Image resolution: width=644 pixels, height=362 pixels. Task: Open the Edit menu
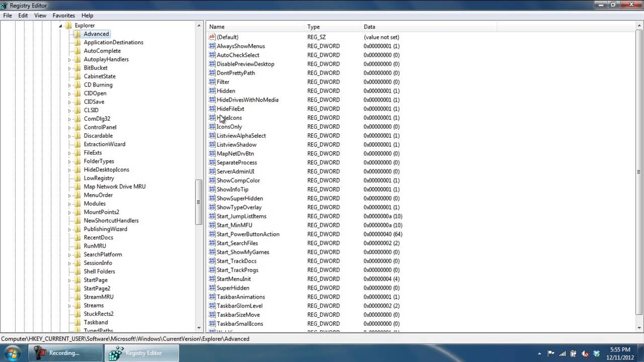23,16
